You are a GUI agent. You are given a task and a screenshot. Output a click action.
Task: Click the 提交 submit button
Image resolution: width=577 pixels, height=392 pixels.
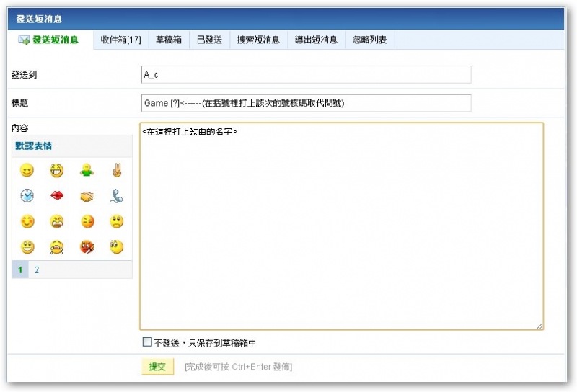pyautogui.click(x=157, y=367)
